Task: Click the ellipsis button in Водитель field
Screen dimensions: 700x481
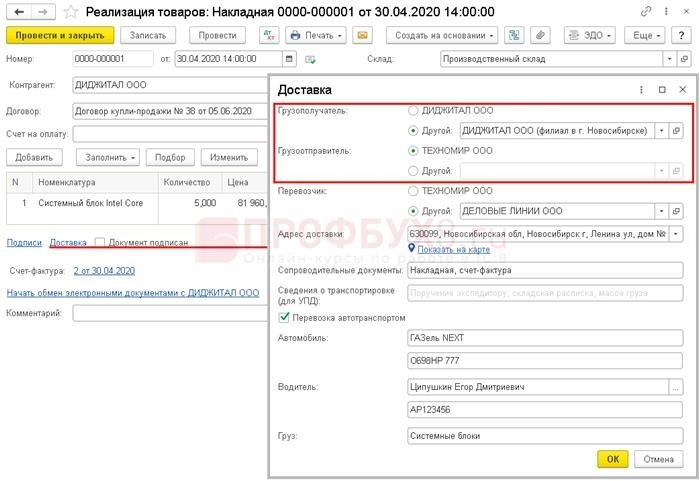Action: pos(676,387)
